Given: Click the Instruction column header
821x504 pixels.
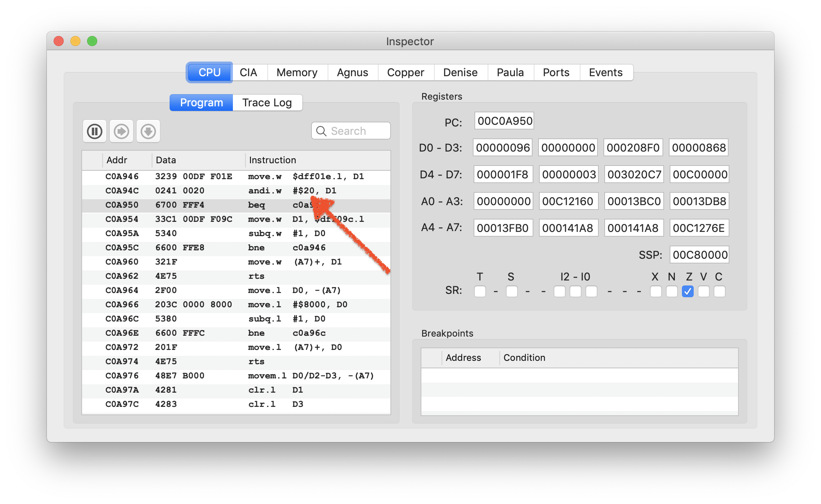Looking at the screenshot, I should 318,160.
